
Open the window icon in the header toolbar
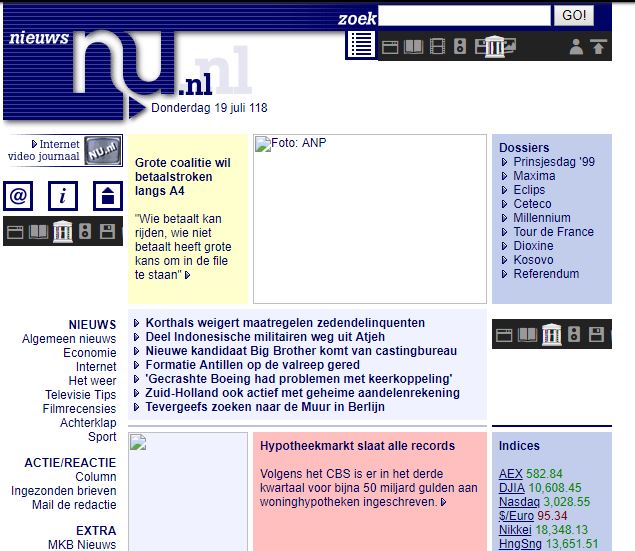tap(390, 47)
